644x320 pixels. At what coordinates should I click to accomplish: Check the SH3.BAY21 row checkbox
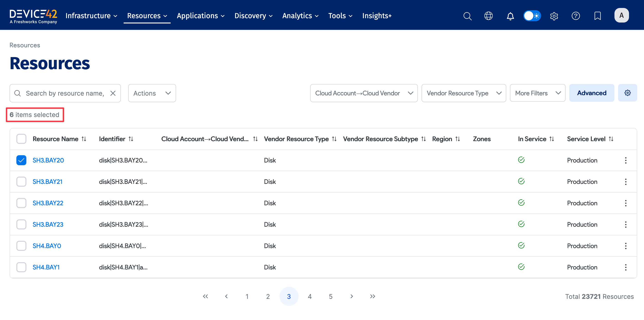(21, 182)
